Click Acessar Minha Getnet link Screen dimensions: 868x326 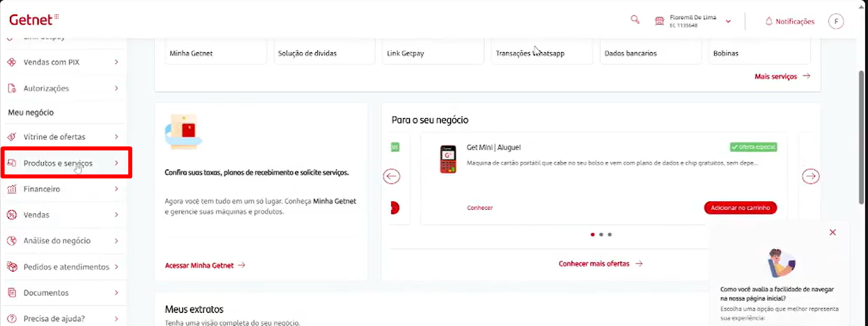(x=205, y=265)
